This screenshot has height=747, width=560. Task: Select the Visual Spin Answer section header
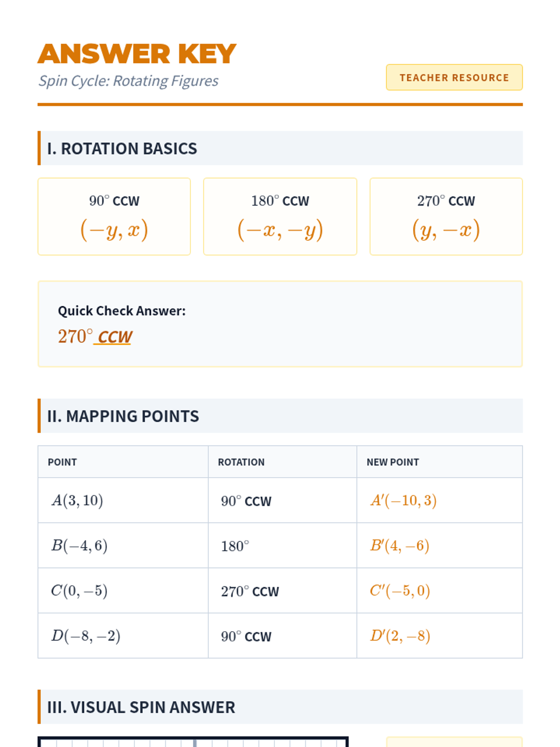[x=141, y=707]
